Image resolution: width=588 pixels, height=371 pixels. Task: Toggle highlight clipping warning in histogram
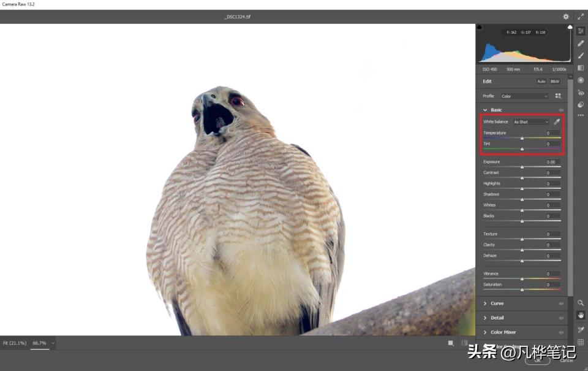pos(570,28)
